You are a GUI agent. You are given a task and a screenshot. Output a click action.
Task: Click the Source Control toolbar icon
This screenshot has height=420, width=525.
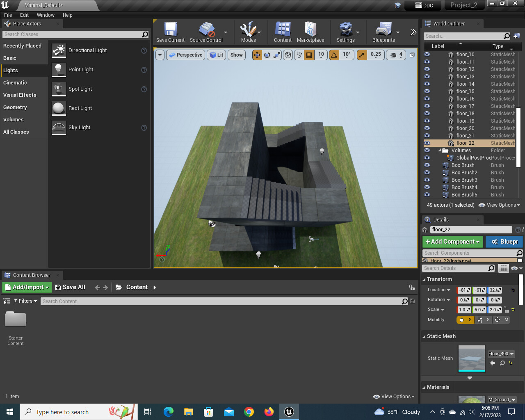(x=206, y=32)
